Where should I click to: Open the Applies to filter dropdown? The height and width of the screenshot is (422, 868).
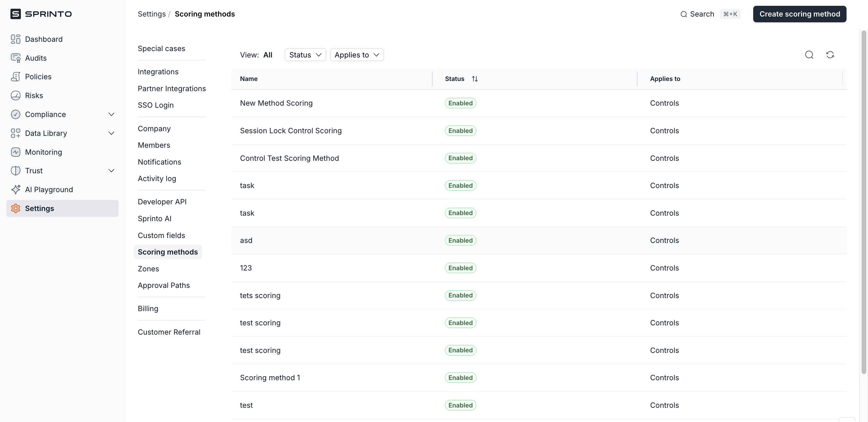tap(357, 55)
